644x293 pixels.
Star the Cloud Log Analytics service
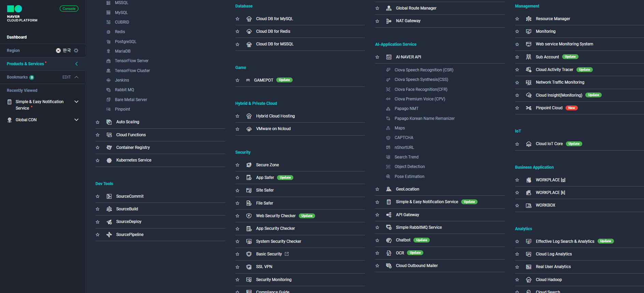(x=517, y=254)
